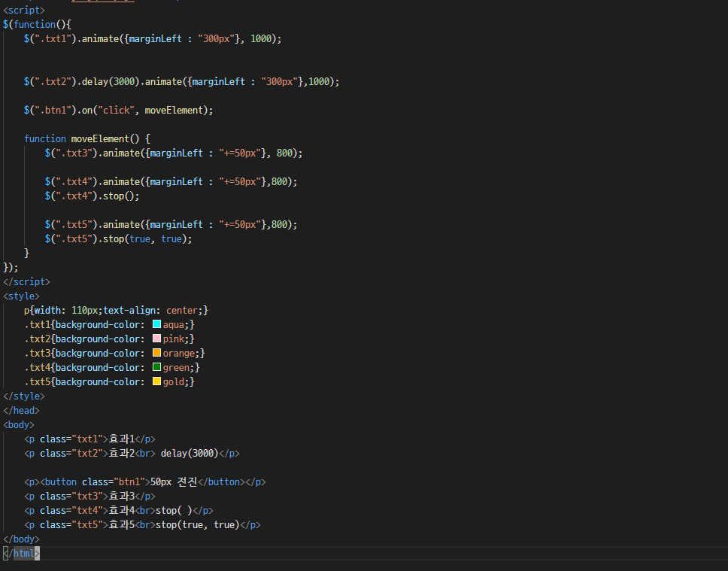
Task: Click the opening <body> tag
Action: (19, 424)
